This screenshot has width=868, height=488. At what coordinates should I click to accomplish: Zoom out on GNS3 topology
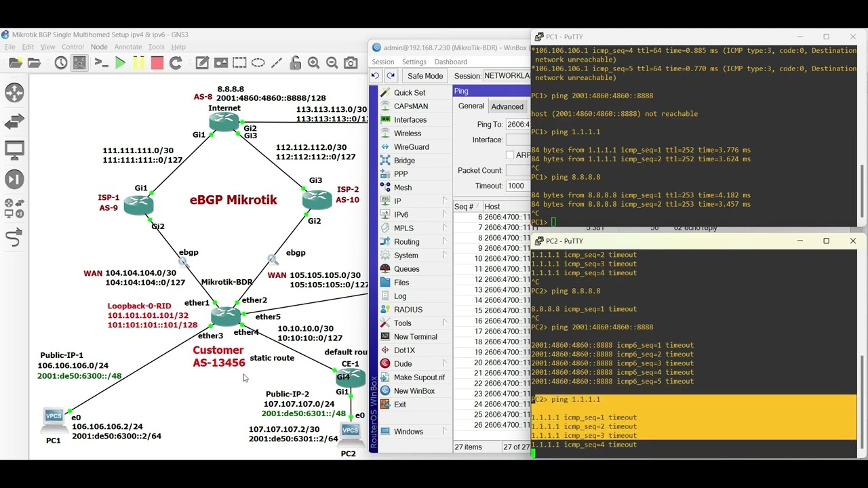(332, 63)
